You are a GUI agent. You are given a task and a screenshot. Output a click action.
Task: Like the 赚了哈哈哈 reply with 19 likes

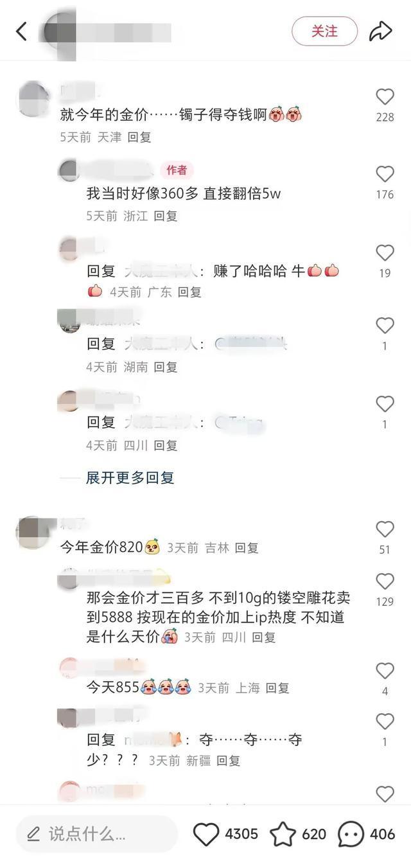[385, 253]
